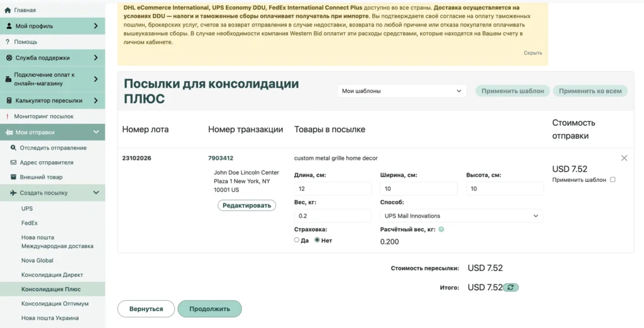Expand Мой профиль chevron
This screenshot has height=328, width=644.
tap(96, 26)
